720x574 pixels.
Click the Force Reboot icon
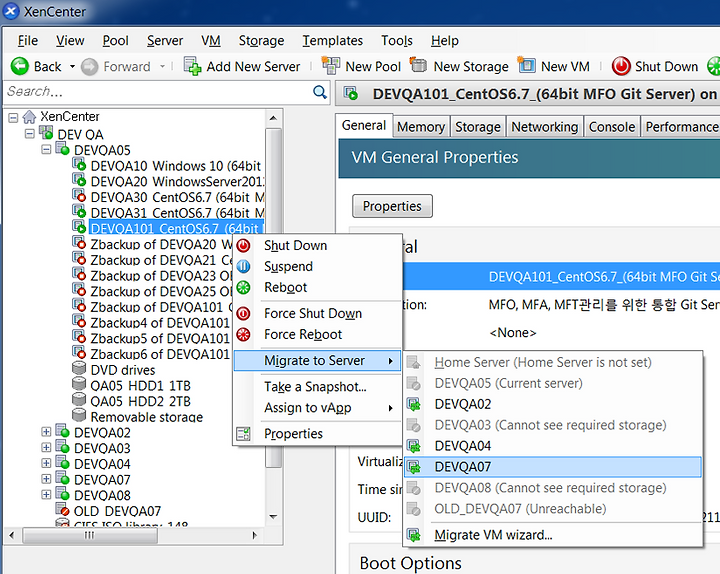(x=243, y=334)
